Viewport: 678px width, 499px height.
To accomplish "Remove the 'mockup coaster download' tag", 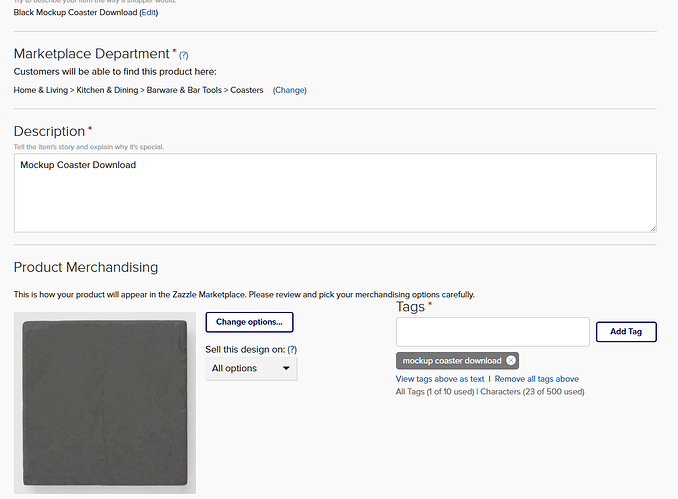I will 511,361.
